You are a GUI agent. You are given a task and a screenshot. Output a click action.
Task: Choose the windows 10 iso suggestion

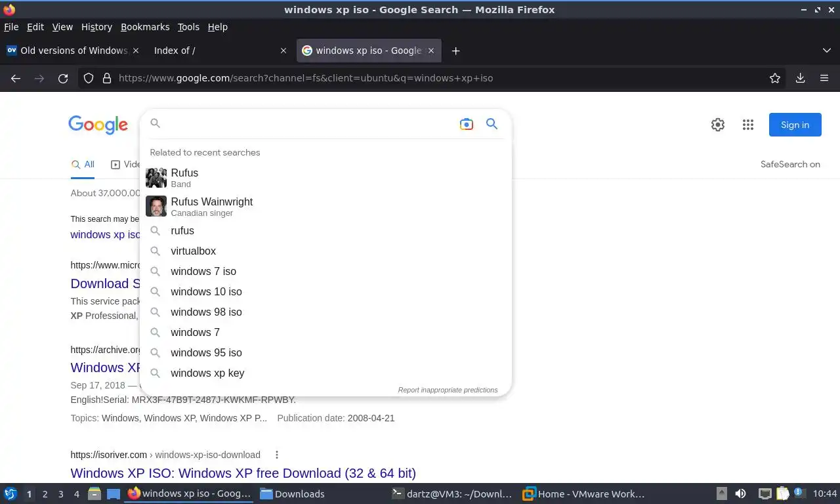pos(325,291)
